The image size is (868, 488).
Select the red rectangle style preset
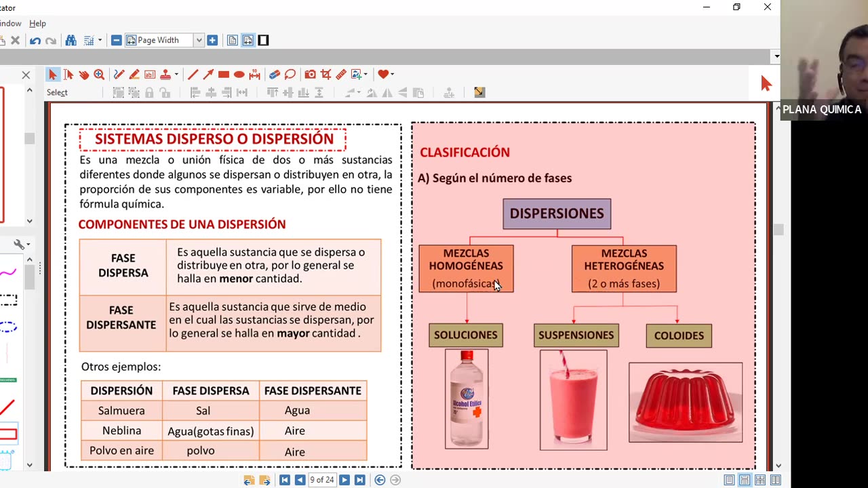8,434
